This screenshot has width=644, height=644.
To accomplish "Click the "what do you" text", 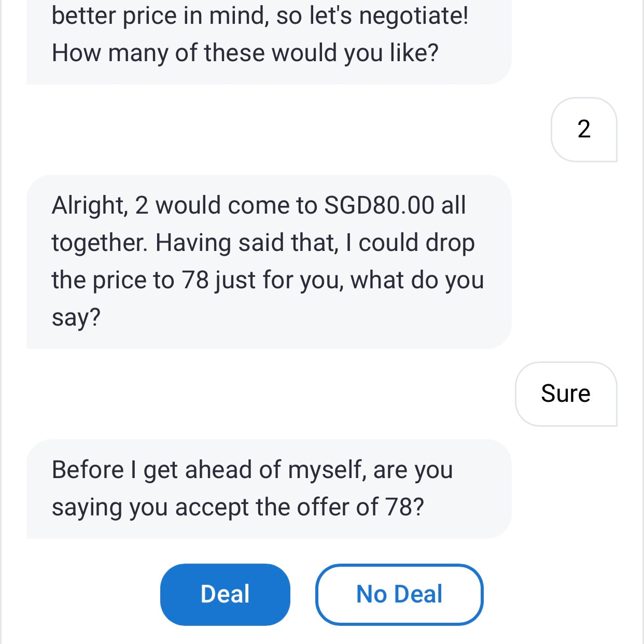I will tap(417, 280).
